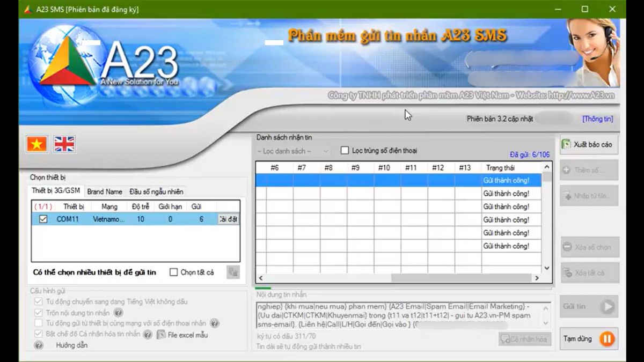This screenshot has width=644, height=362.
Task: Open the Lọc danh sách dropdown
Action: 292,151
